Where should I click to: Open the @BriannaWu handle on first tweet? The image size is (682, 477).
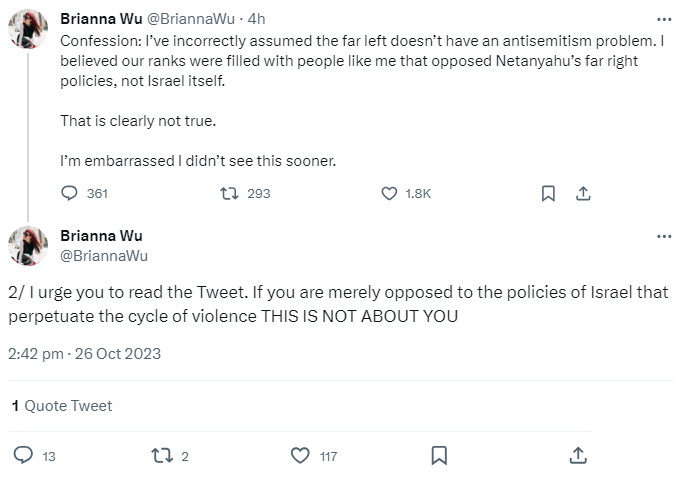click(x=191, y=19)
